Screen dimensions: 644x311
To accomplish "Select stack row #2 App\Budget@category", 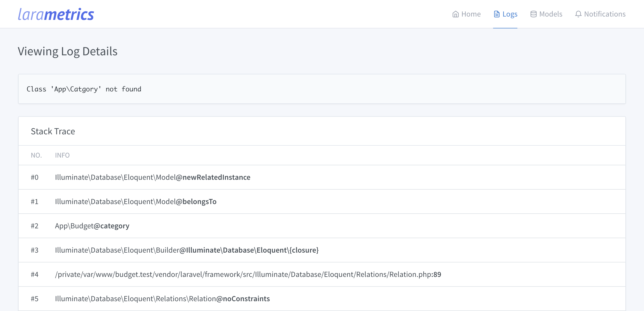I will tap(92, 226).
